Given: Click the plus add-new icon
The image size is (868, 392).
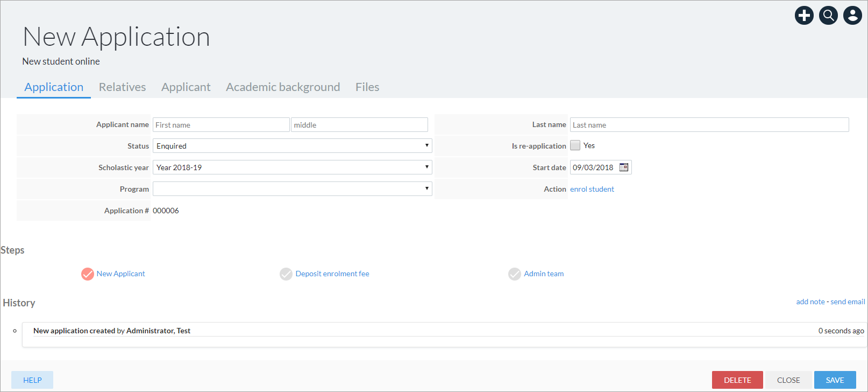Looking at the screenshot, I should 804,15.
